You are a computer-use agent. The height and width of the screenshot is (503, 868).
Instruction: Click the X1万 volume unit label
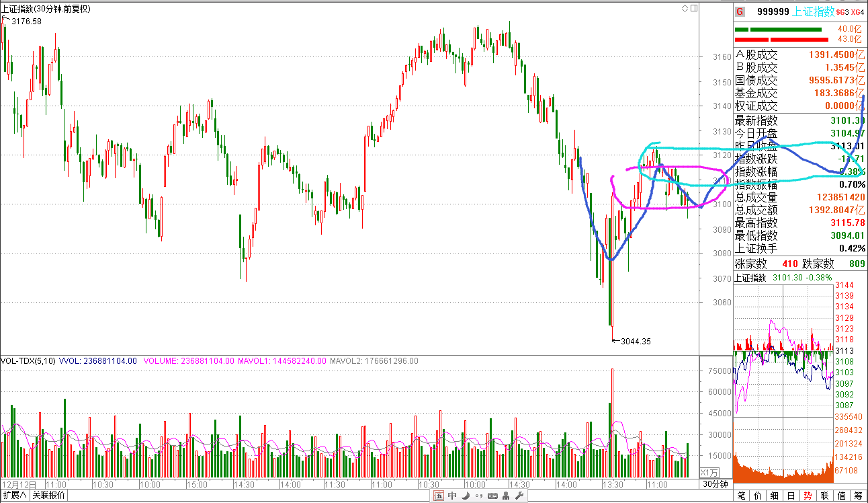(x=709, y=472)
